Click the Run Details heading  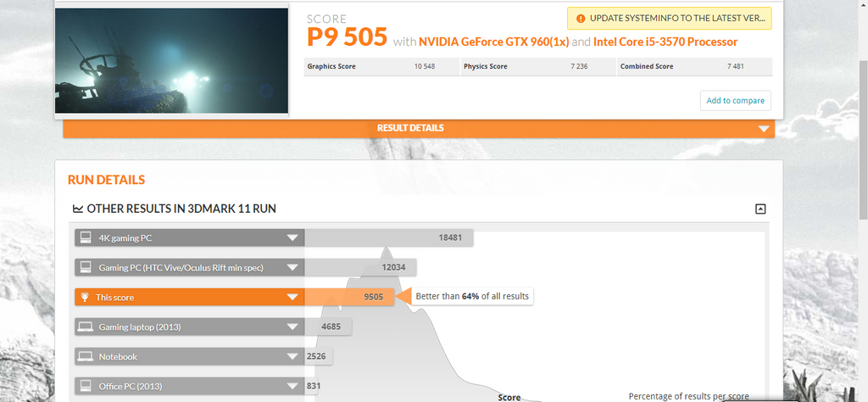coord(106,180)
